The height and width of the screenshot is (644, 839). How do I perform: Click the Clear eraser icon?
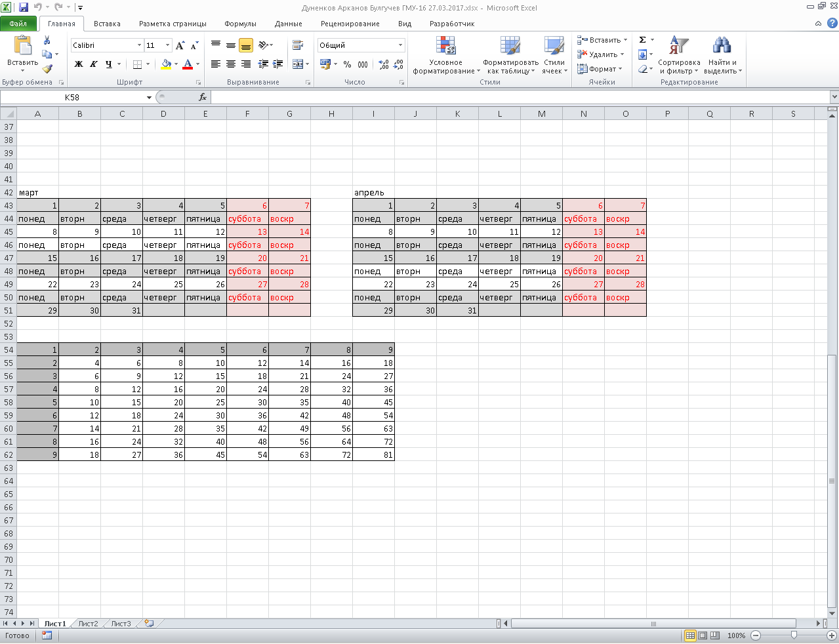pos(642,69)
